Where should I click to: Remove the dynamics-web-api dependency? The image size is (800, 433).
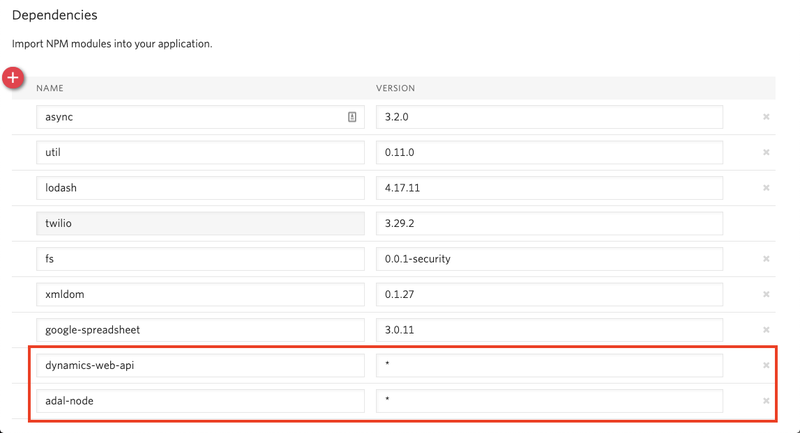(766, 365)
